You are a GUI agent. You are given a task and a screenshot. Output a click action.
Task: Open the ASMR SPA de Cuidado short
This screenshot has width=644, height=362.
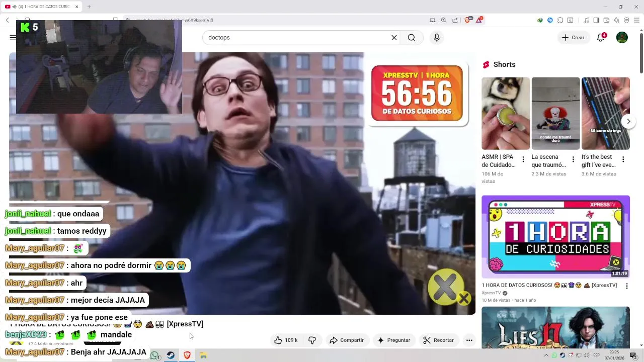505,114
